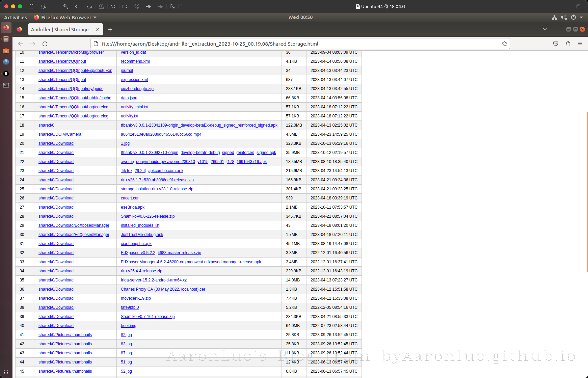Open the Firefox extensions puzzle icon
This screenshot has width=588, height=378.
point(568,44)
